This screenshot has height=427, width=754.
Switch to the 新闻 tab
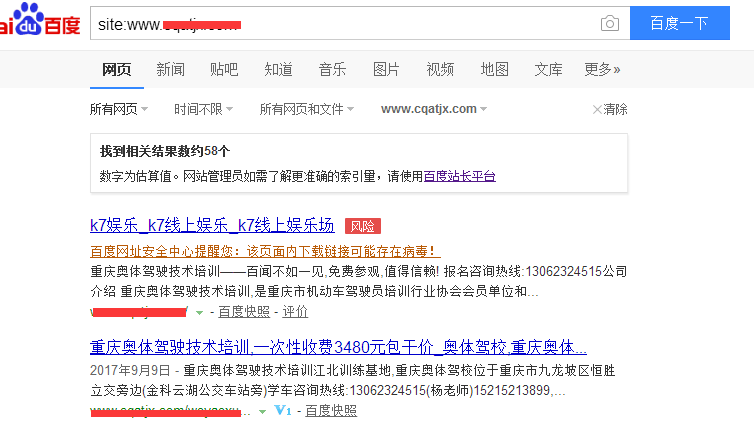click(170, 69)
